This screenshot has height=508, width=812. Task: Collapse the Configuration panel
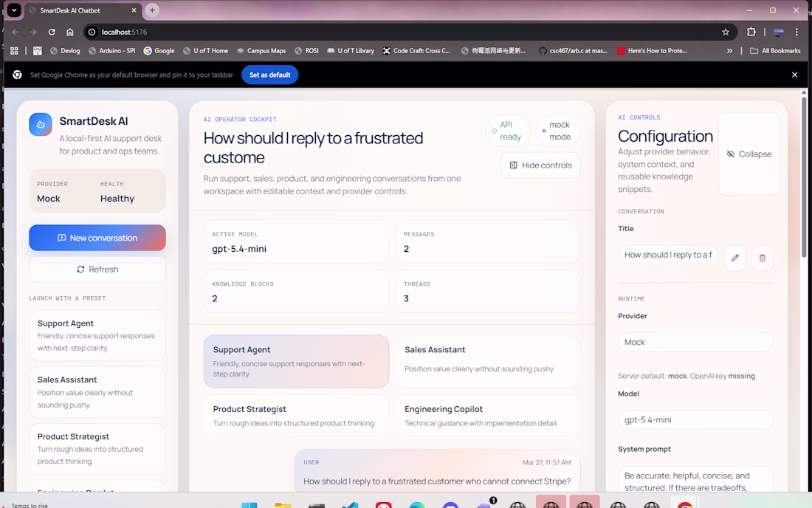tap(749, 154)
